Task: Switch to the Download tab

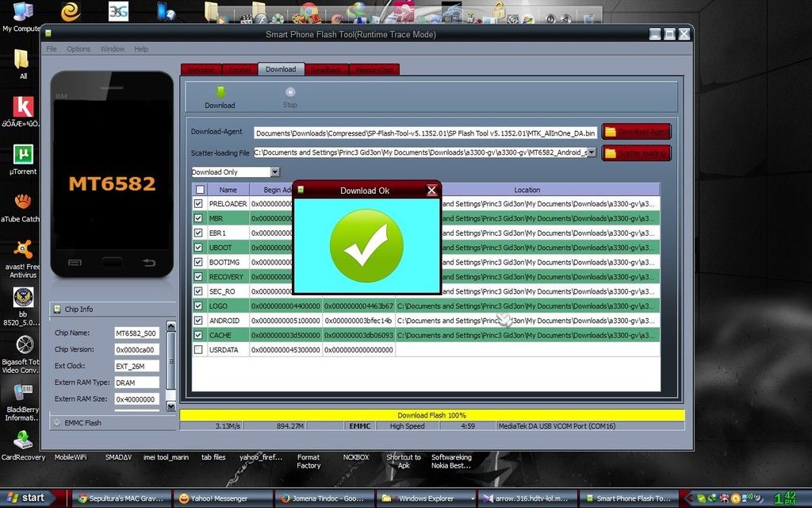Action: (281, 70)
